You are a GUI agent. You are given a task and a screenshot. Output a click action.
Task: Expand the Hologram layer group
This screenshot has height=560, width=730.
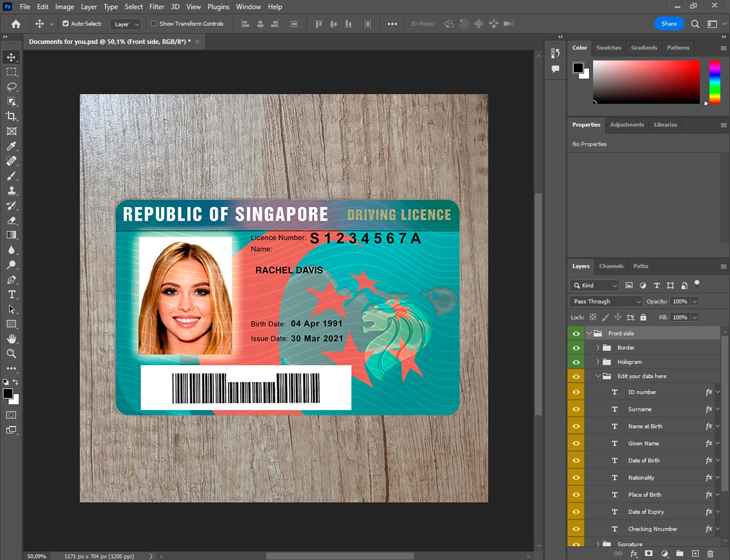pyautogui.click(x=598, y=362)
